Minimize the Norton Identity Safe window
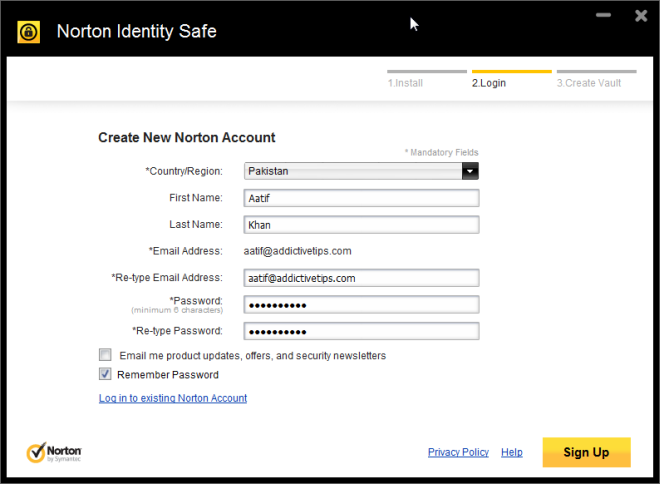Screen dimensions: 660x484 pyautogui.click(x=603, y=16)
